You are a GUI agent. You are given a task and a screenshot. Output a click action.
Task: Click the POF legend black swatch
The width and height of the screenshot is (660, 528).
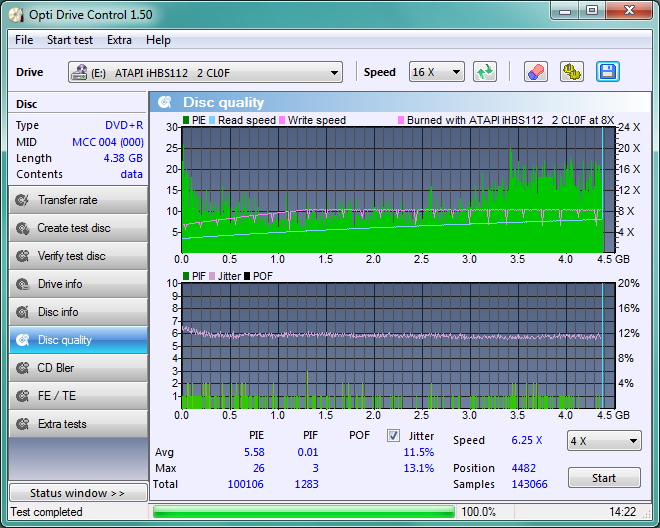(x=247, y=276)
